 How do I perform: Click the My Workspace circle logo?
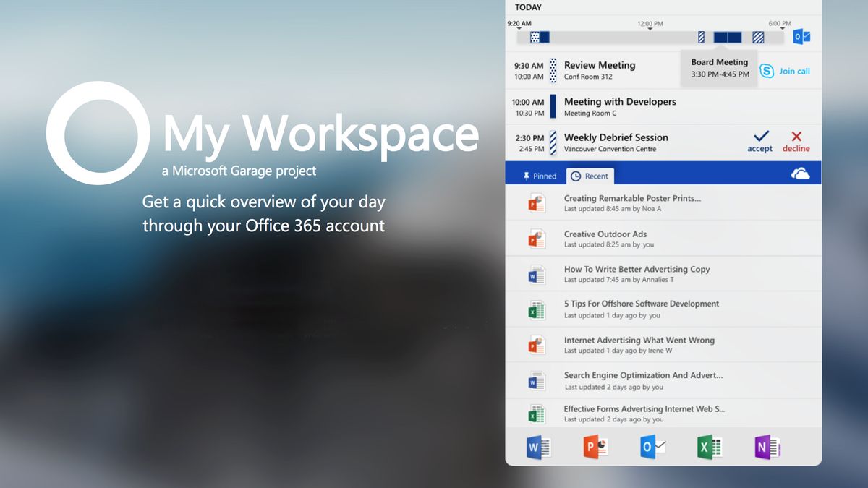[x=98, y=133]
